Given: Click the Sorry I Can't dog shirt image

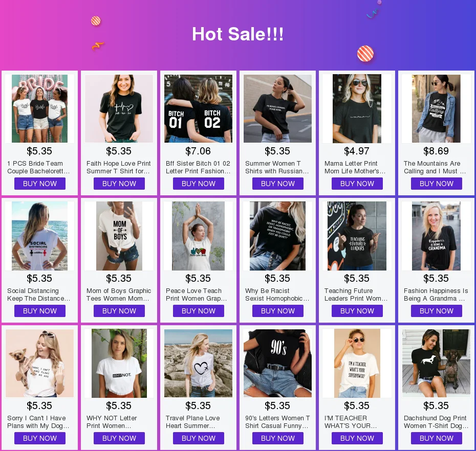Looking at the screenshot, I should pos(39,364).
